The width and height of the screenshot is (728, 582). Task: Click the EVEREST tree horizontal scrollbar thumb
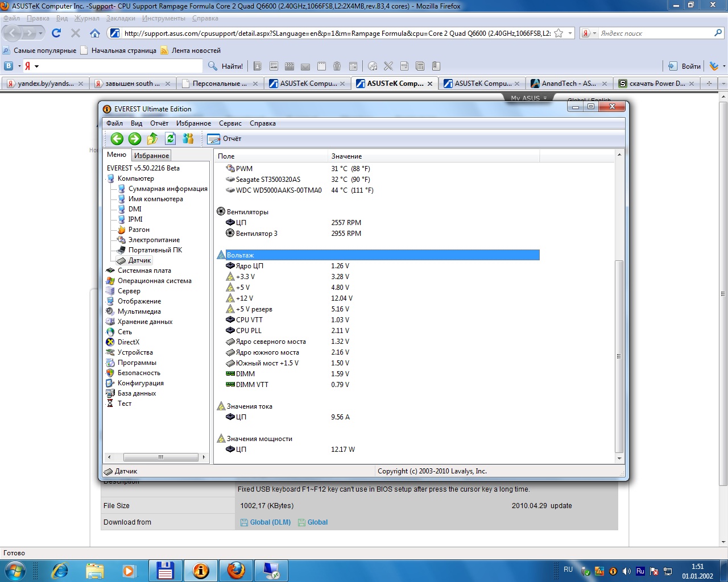tap(161, 457)
